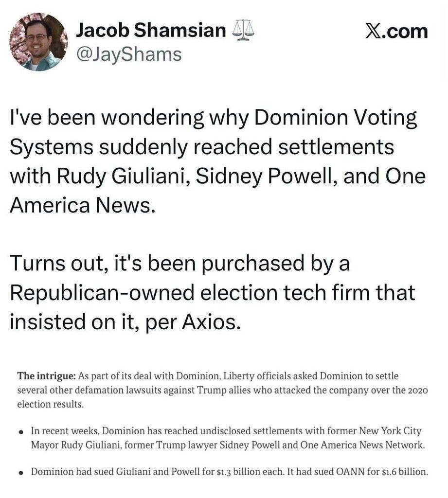The image size is (448, 498).
Task: Click the second bullet point marker
Action: (20, 472)
